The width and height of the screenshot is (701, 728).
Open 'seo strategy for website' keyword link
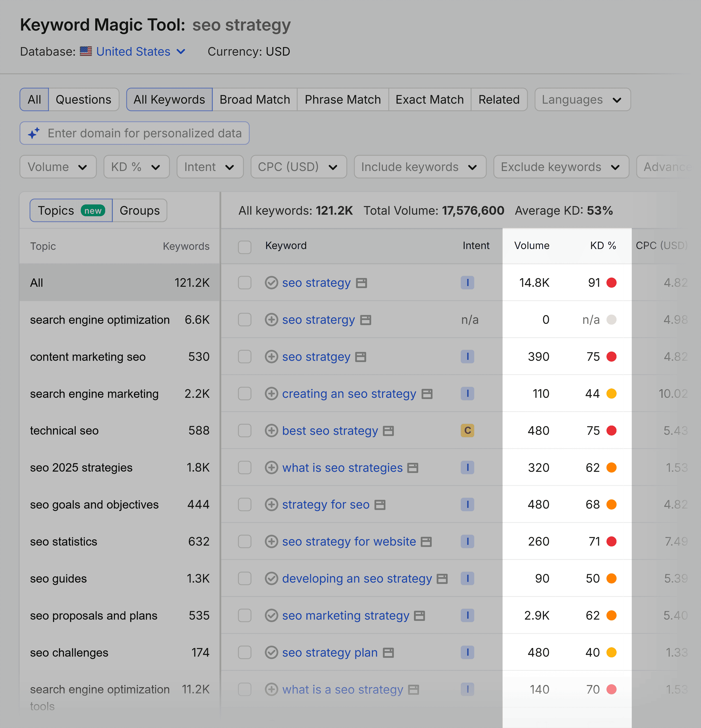tap(349, 542)
